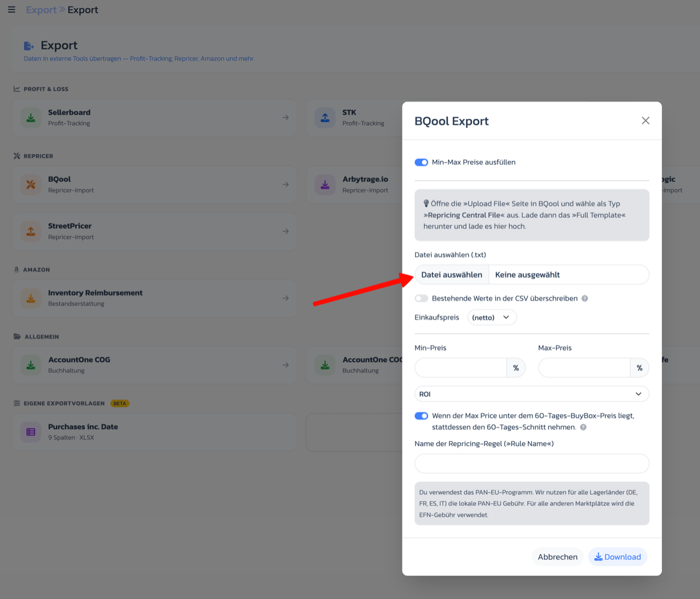Open the hamburger navigation menu
This screenshot has height=599, width=700.
(11, 10)
